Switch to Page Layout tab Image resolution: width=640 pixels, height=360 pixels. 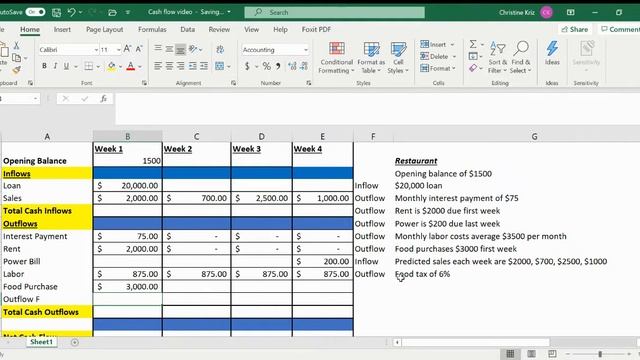coord(104,29)
